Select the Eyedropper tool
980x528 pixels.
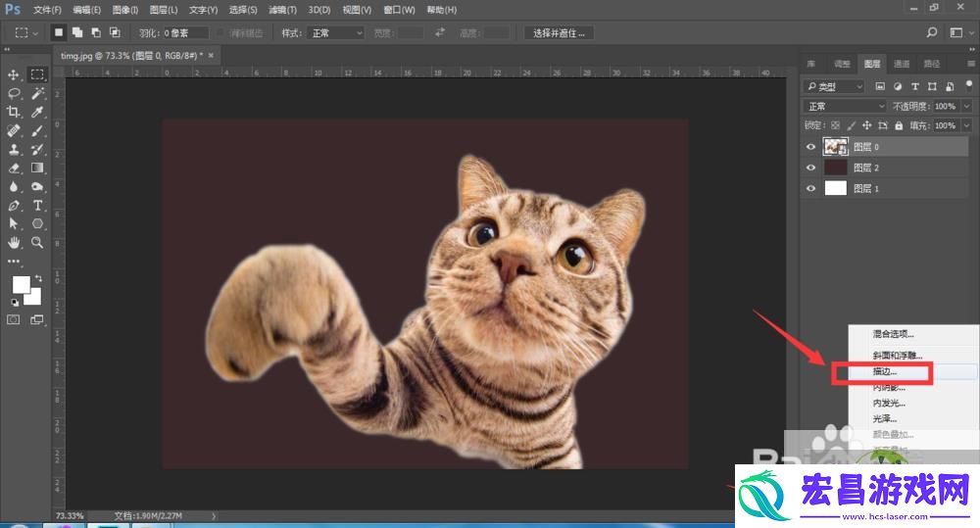[37, 113]
